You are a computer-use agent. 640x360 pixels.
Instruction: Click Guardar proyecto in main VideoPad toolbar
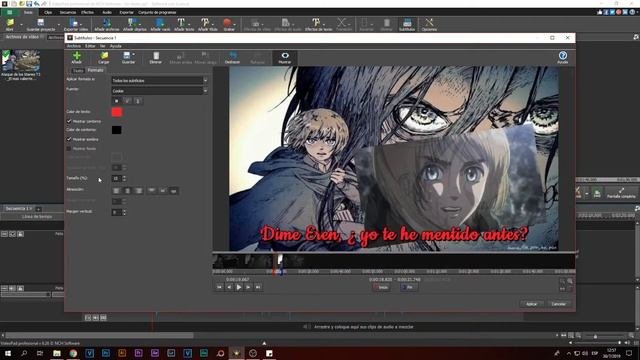pyautogui.click(x=40, y=24)
